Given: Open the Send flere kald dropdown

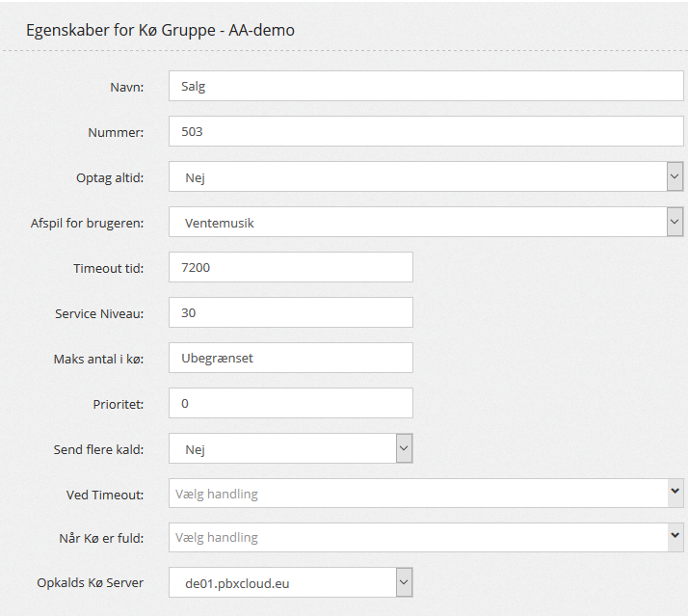Looking at the screenshot, I should 290,448.
